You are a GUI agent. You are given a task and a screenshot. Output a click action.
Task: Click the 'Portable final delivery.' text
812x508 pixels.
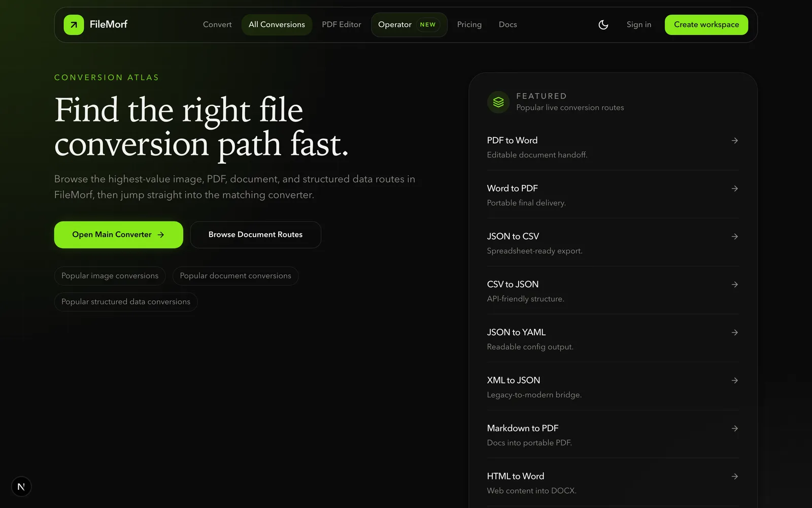tap(526, 203)
